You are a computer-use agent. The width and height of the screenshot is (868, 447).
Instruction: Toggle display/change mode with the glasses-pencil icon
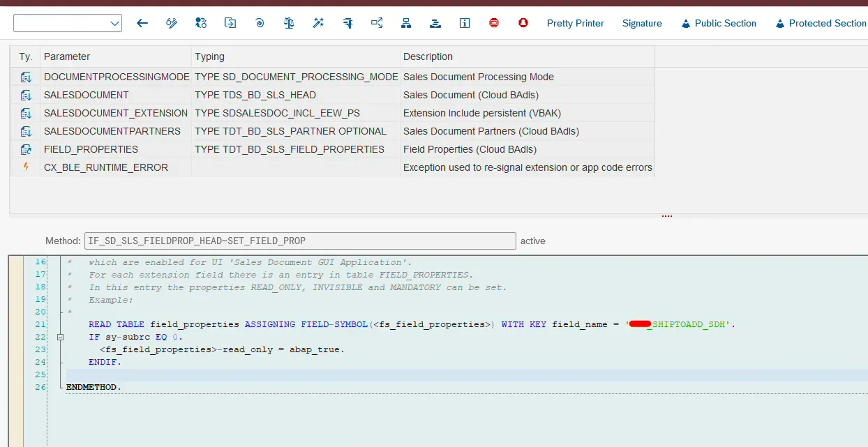click(x=172, y=23)
